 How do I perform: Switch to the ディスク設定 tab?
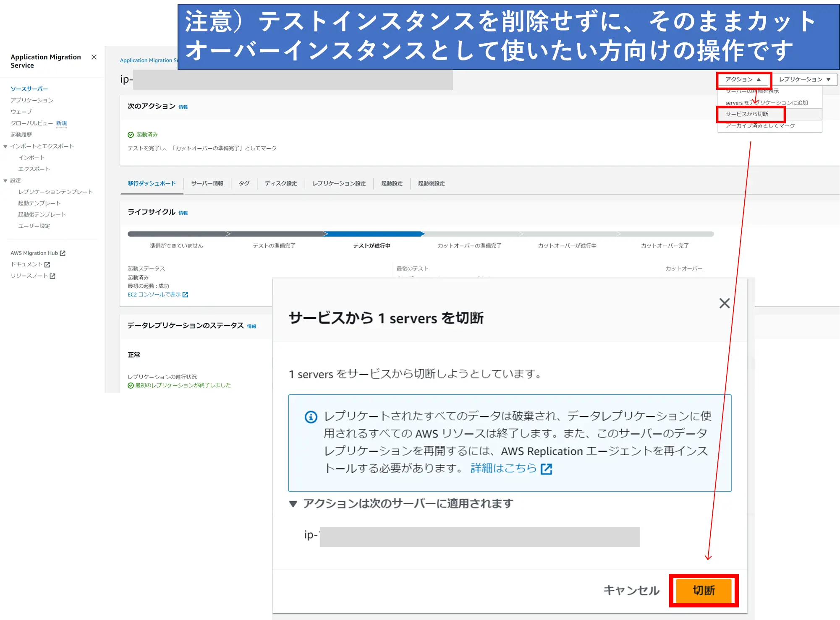point(281,183)
